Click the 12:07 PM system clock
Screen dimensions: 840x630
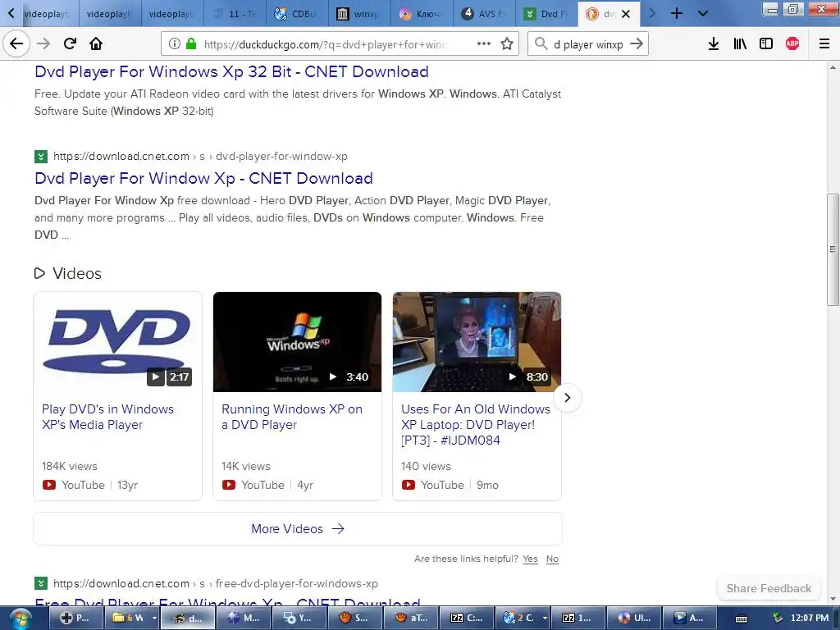(809, 618)
